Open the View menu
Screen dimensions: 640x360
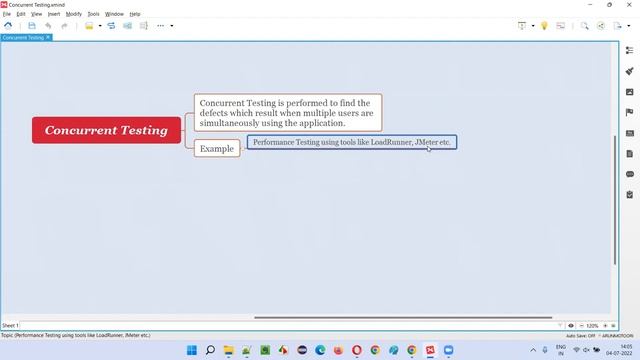click(36, 14)
